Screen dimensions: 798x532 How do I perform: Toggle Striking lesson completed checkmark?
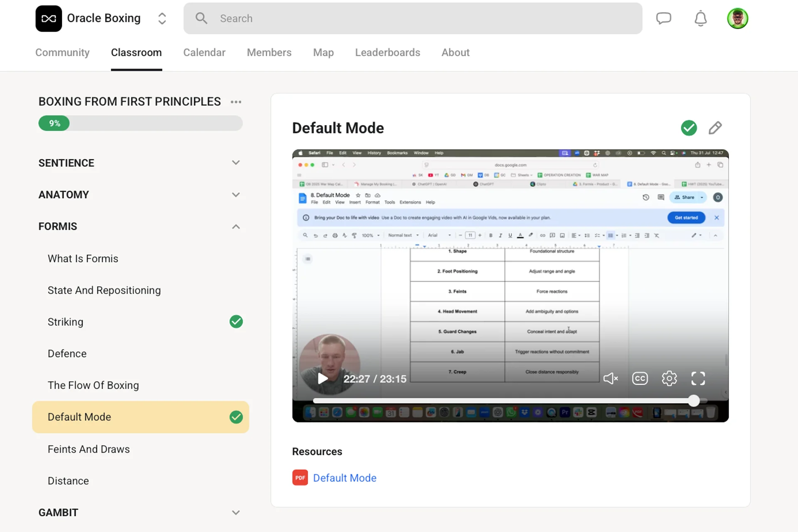236,322
